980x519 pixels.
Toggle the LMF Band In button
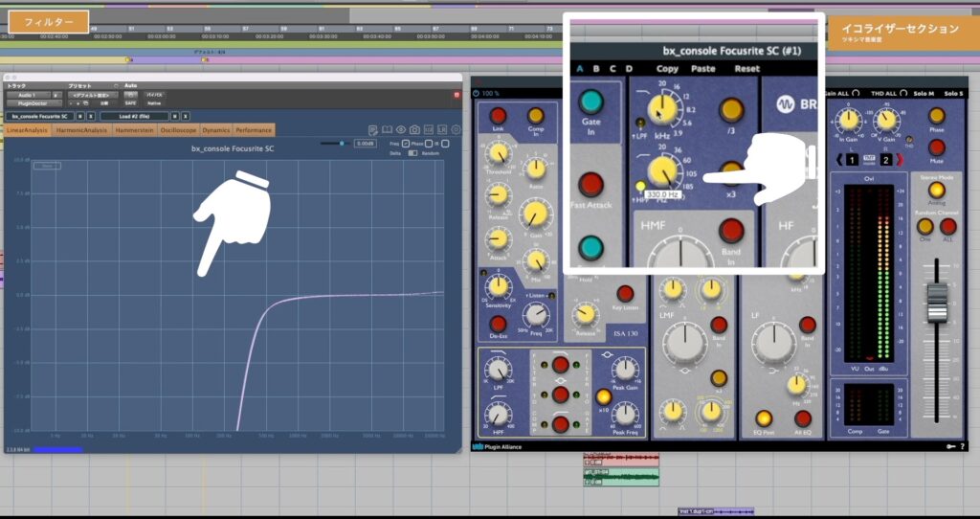pos(719,325)
